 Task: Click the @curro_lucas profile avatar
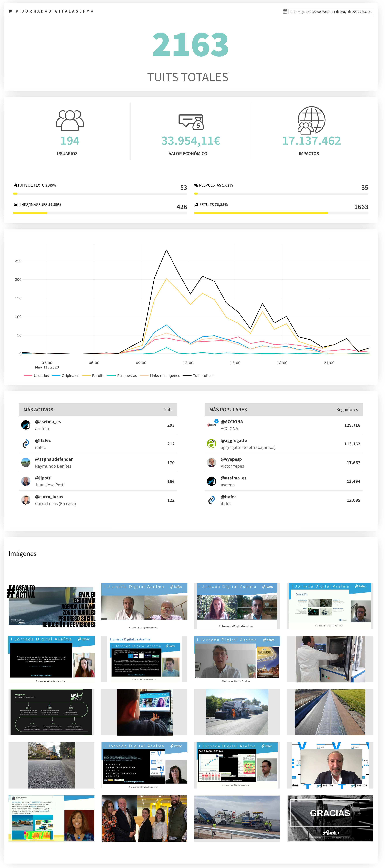[26, 500]
